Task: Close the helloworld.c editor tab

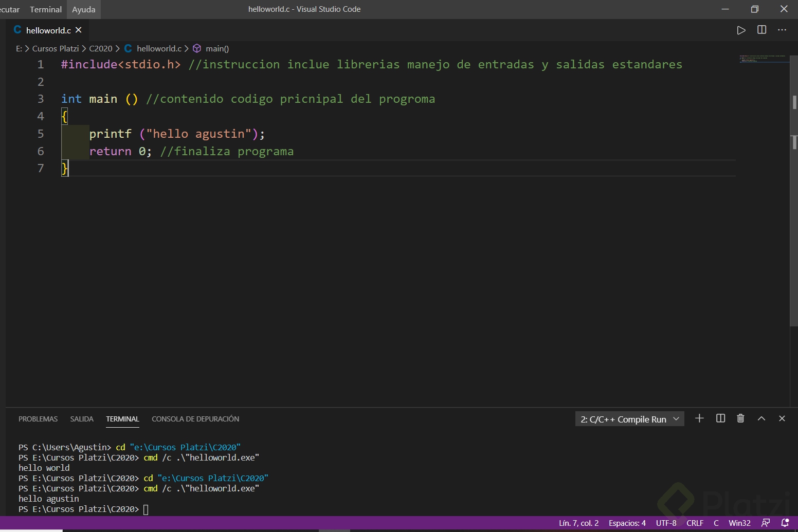Action: [79, 30]
